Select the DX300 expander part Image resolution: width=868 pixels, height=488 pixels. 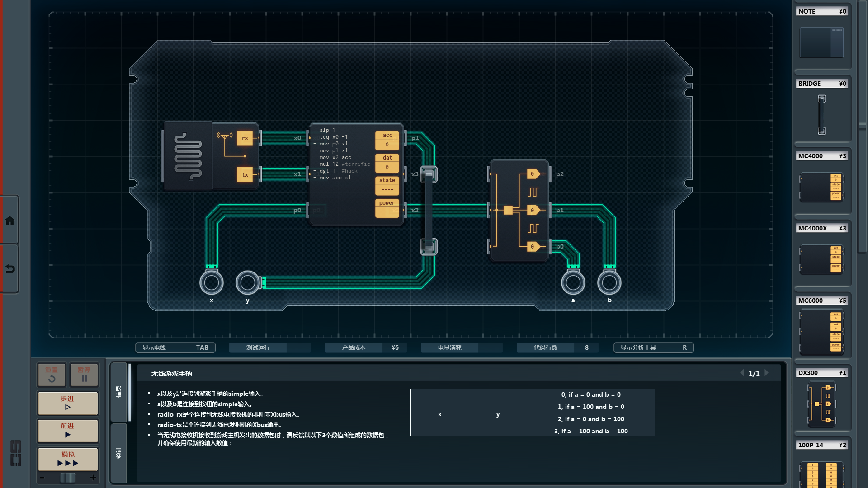821,404
